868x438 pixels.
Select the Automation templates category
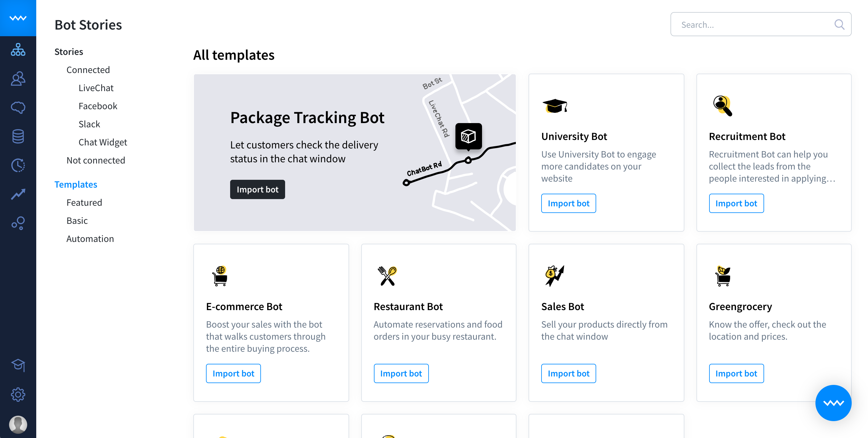coord(90,239)
